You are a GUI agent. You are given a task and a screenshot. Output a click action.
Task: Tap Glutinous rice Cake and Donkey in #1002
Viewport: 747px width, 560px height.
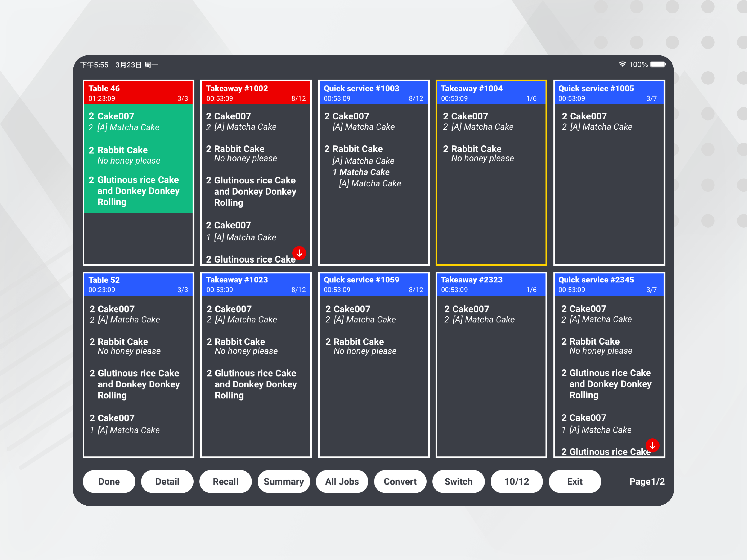tap(251, 191)
